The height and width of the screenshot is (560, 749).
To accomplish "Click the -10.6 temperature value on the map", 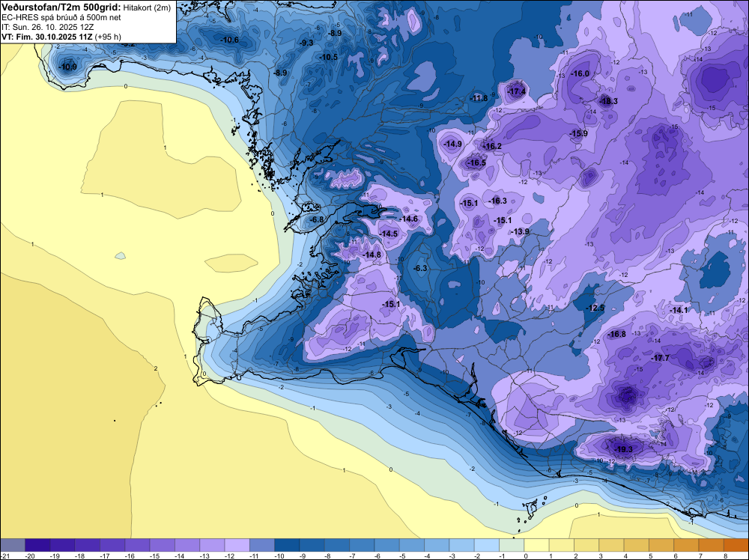I will tap(229, 40).
